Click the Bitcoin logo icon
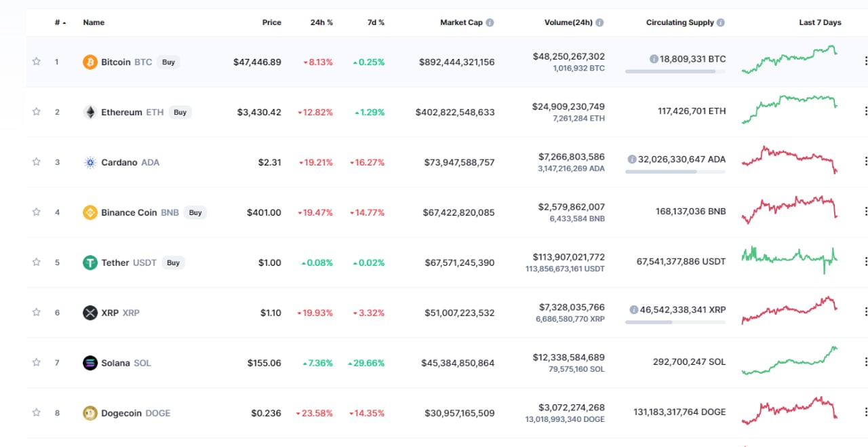868x447 pixels. coord(90,62)
